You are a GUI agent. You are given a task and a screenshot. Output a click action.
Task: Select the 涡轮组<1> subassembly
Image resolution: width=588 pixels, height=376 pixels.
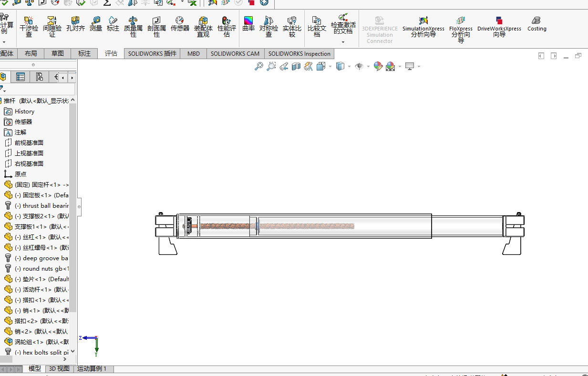pos(37,342)
